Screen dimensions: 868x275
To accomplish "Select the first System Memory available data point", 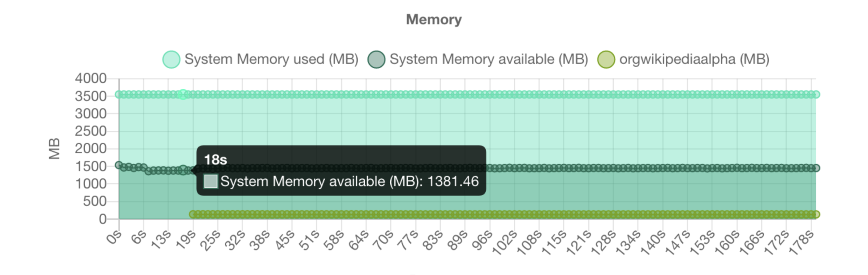I will pos(119,165).
